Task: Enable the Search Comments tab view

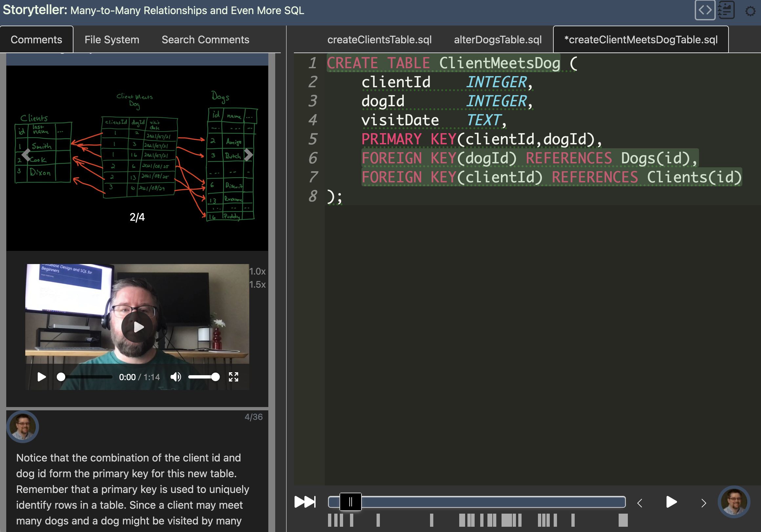Action: [x=205, y=39]
